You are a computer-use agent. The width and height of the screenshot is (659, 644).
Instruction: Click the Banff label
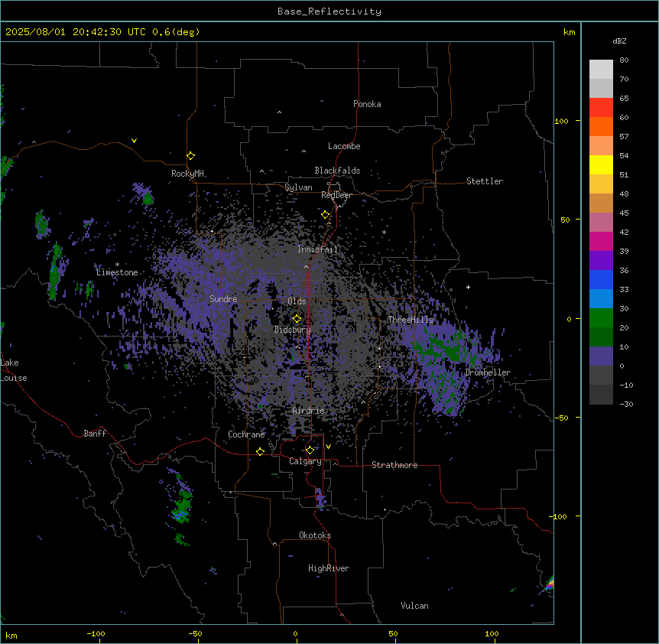[x=95, y=434]
